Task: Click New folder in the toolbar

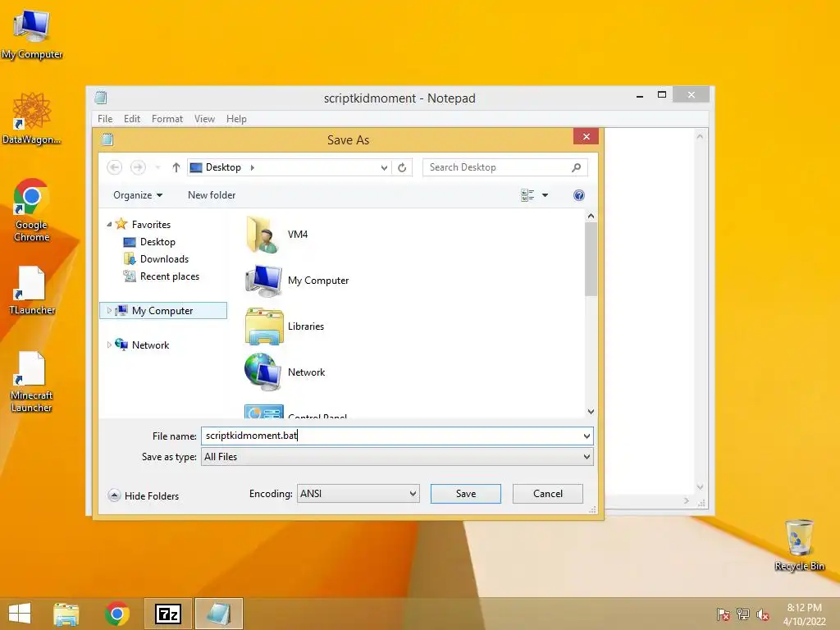Action: [212, 195]
